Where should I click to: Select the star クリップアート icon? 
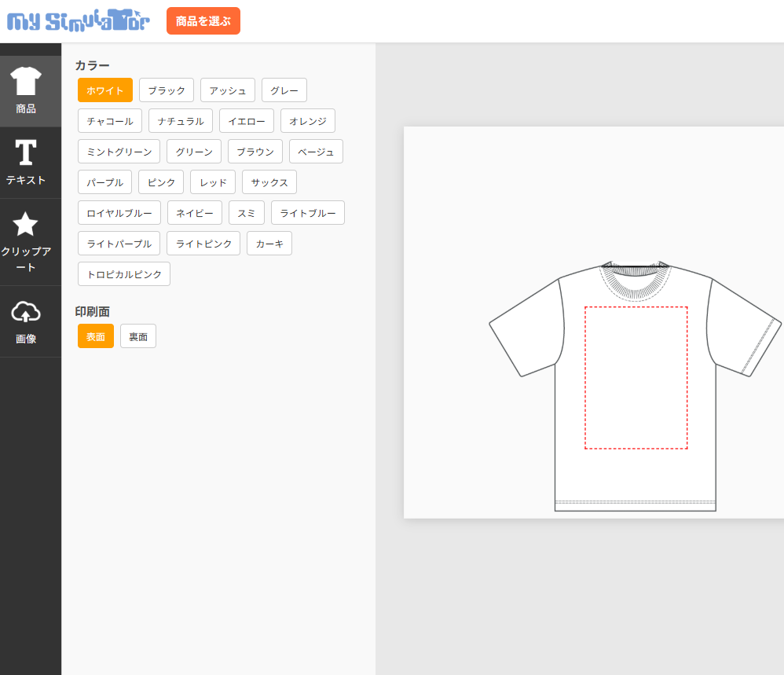point(26,225)
